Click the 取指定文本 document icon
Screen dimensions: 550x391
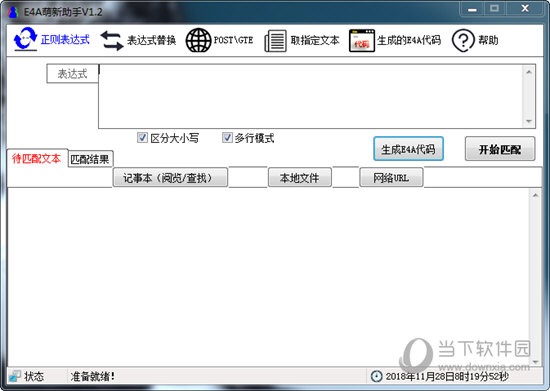click(275, 41)
